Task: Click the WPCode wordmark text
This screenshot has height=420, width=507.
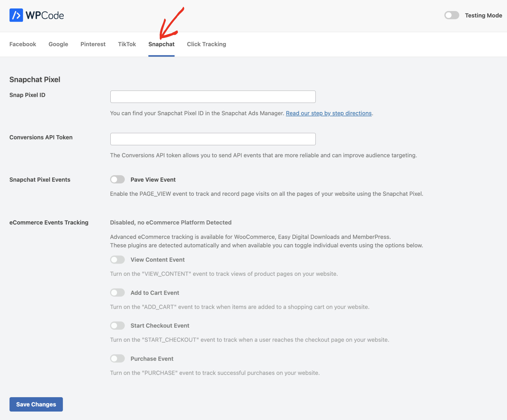Action: 45,15
